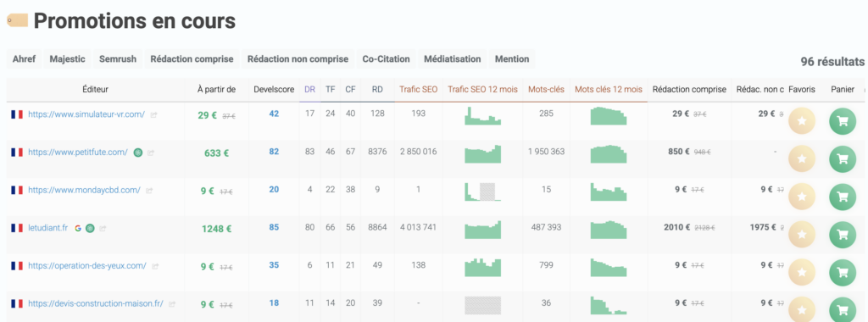Image resolution: width=868 pixels, height=322 pixels.
Task: Click petitfute.com SEO traffic sparkline chart
Action: coord(482,154)
